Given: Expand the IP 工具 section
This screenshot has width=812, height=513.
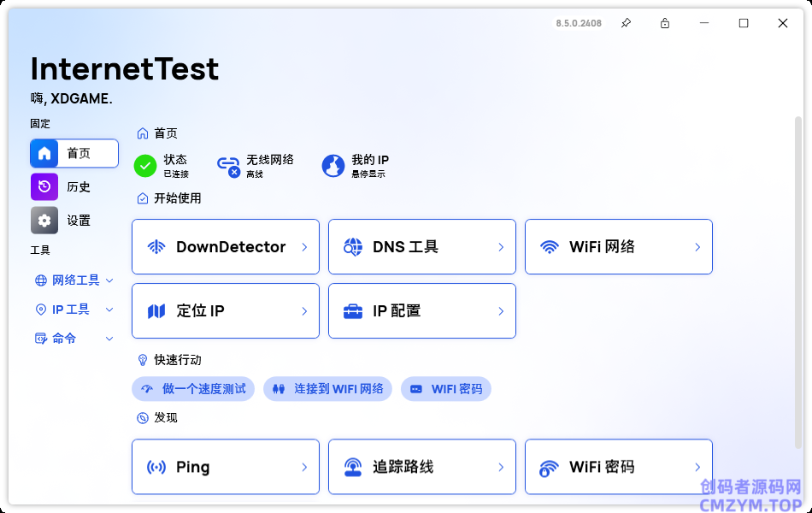Looking at the screenshot, I should pyautogui.click(x=74, y=310).
